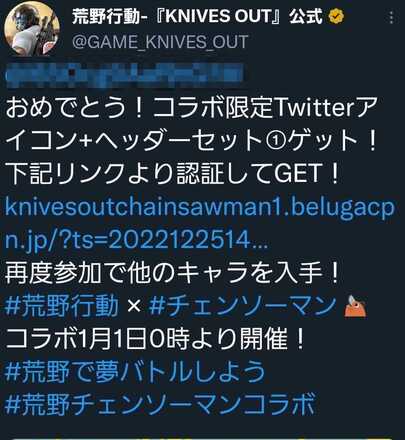Screen dimensions: 405x440
Task: Click the × symbol between hashtags
Action: point(134,306)
